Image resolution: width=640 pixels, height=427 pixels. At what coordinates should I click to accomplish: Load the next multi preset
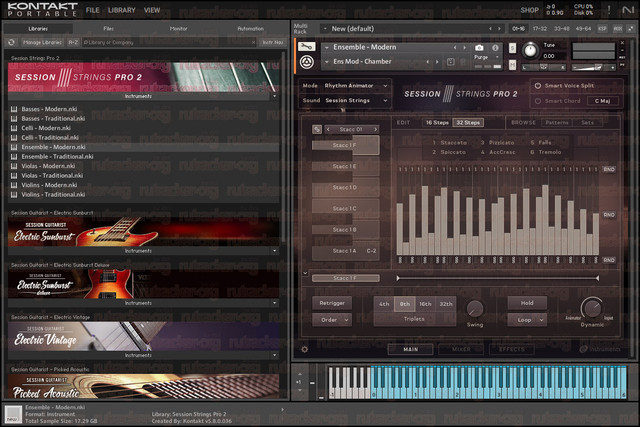coord(499,29)
